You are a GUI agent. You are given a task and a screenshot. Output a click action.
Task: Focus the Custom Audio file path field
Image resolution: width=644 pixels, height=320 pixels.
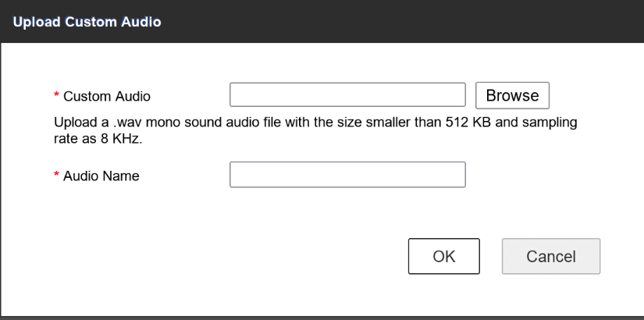(x=347, y=95)
